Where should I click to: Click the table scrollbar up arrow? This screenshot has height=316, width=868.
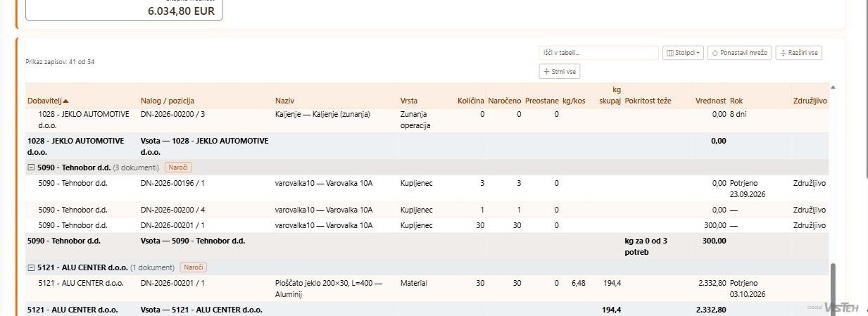(x=834, y=87)
